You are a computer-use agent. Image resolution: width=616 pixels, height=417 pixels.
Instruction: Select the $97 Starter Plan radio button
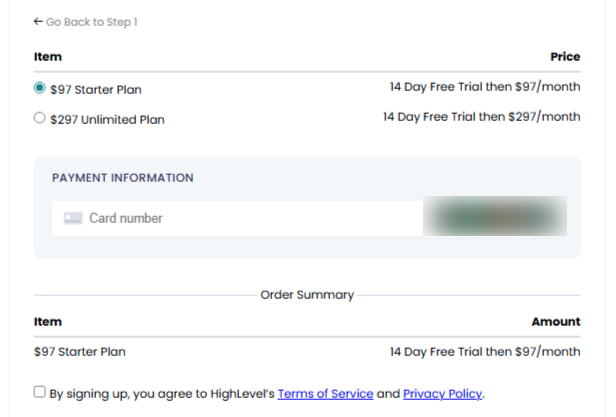40,88
